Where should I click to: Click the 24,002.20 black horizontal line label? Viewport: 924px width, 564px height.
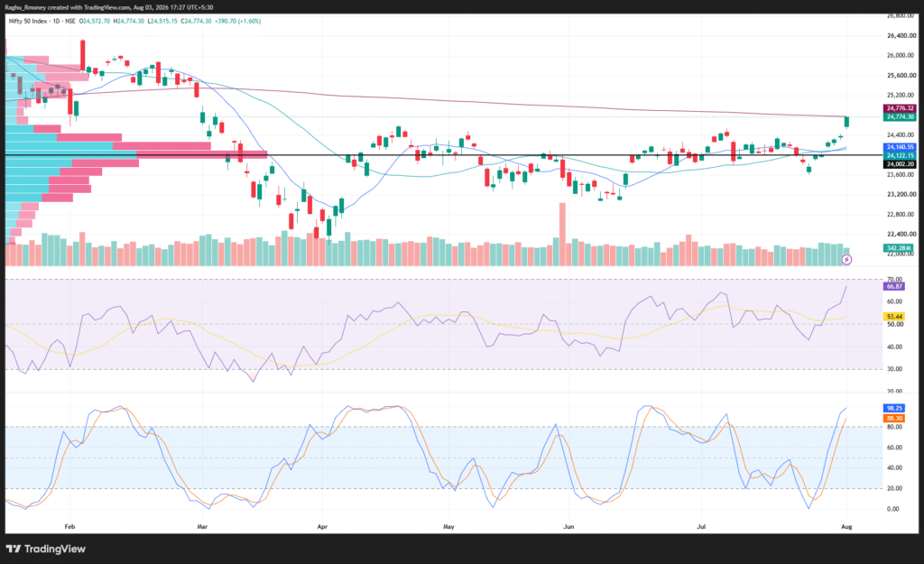pos(900,164)
